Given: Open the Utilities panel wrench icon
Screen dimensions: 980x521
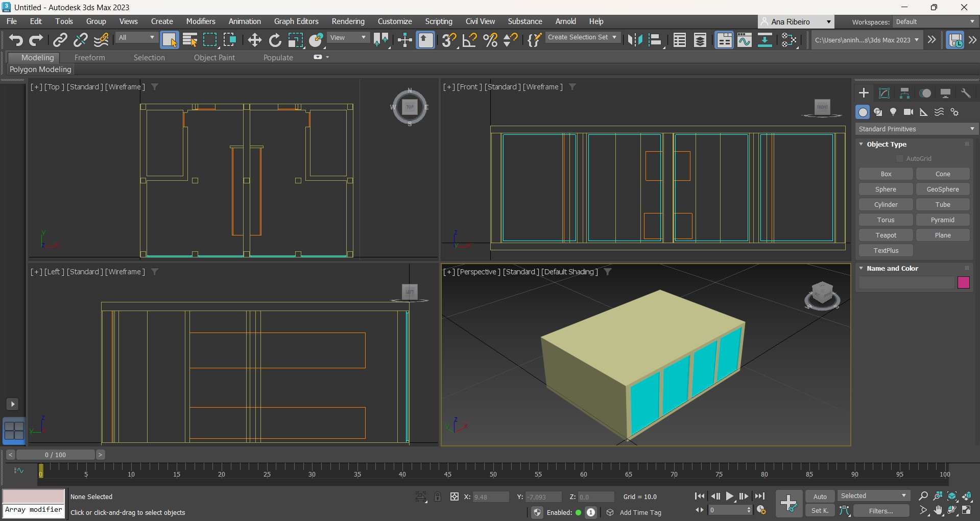Looking at the screenshot, I should coord(965,93).
